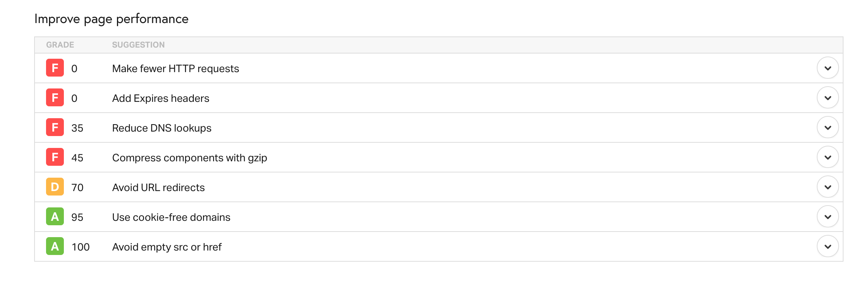Expand the Make fewer HTTP requests row
The image size is (868, 281).
(x=828, y=68)
